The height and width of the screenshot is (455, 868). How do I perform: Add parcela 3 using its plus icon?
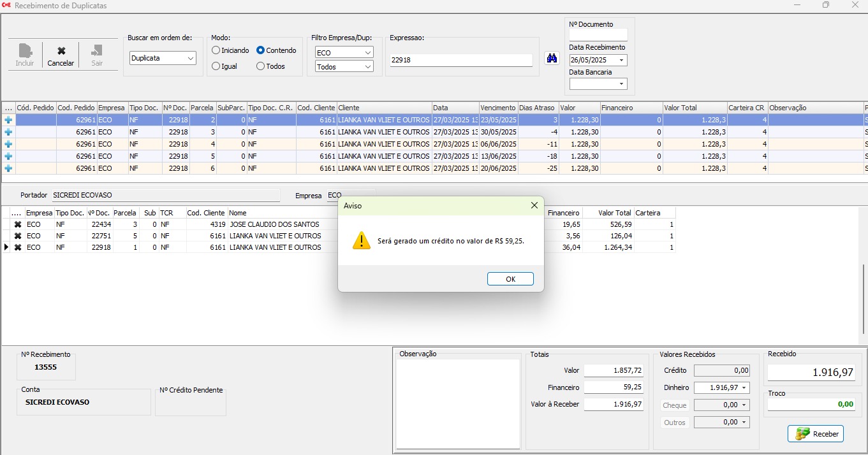tap(9, 132)
